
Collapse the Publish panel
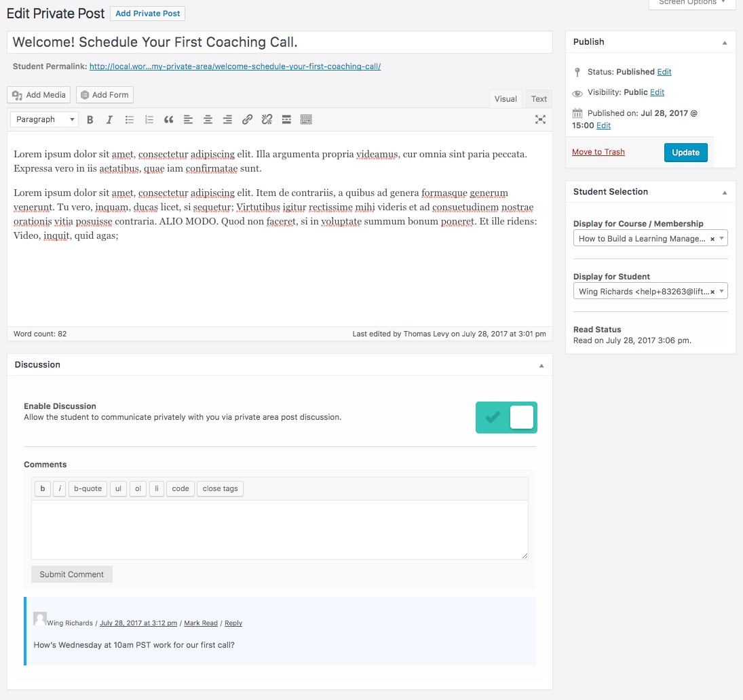(x=725, y=43)
